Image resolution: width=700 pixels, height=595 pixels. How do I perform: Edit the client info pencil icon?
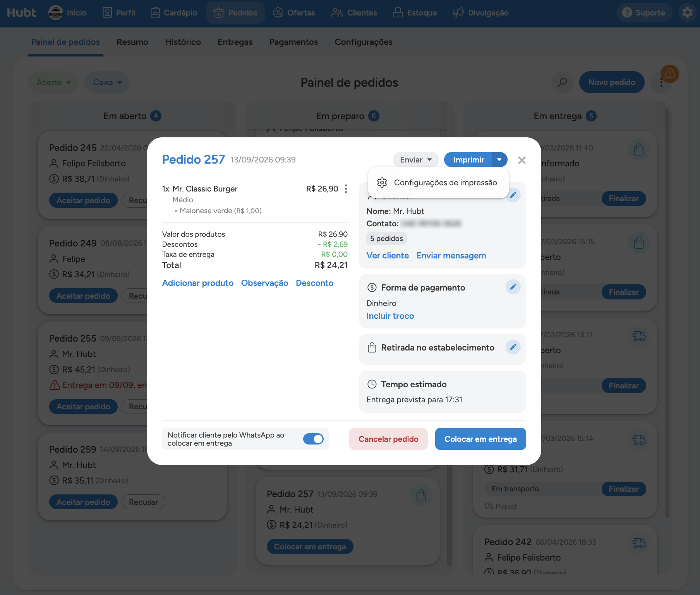click(513, 195)
